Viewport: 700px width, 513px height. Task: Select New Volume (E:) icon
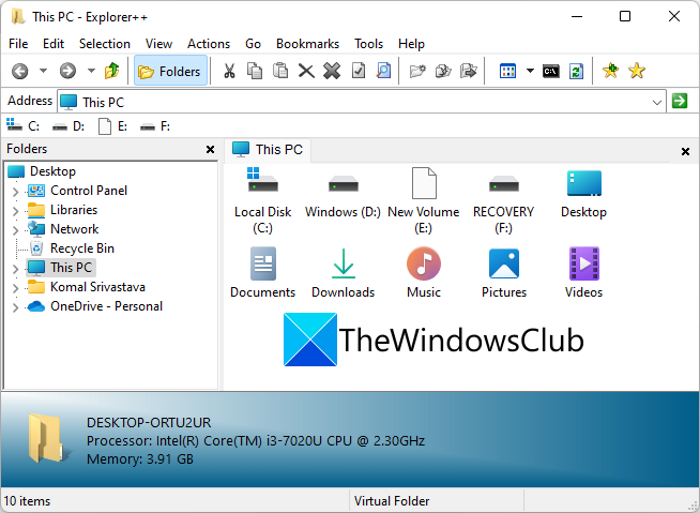coord(423,200)
